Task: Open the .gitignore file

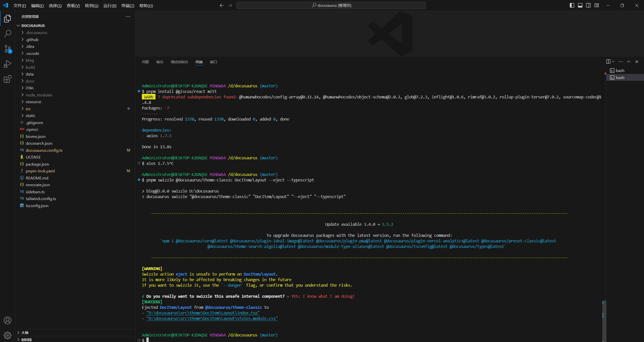Action: point(75,123)
